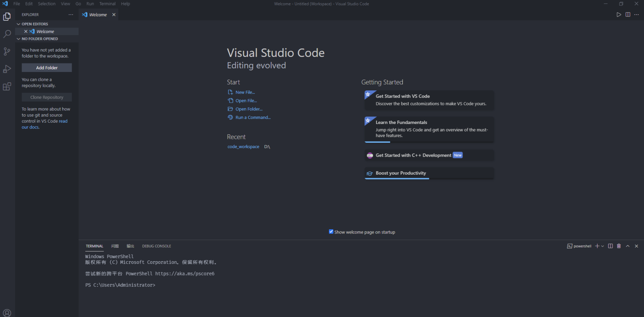Viewport: 644px width, 317px height.
Task: Maximize the panel size chevron
Action: pos(628,246)
